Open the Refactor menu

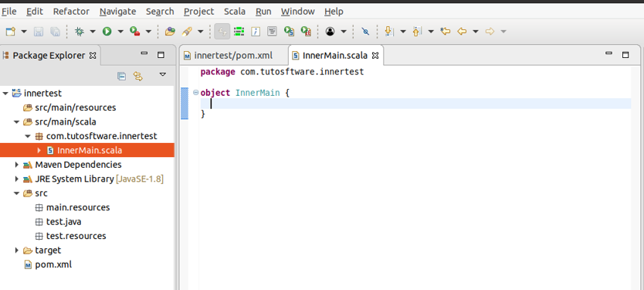coord(71,12)
